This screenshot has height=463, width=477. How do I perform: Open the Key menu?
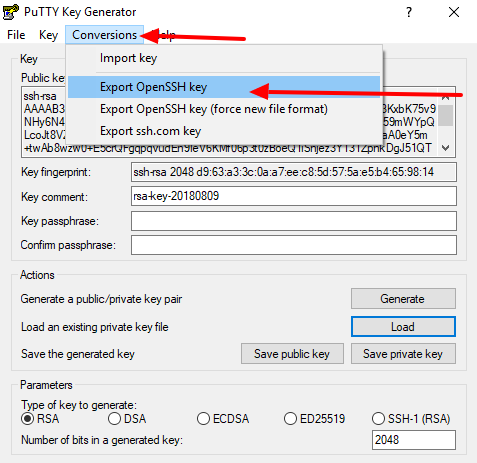pyautogui.click(x=48, y=35)
